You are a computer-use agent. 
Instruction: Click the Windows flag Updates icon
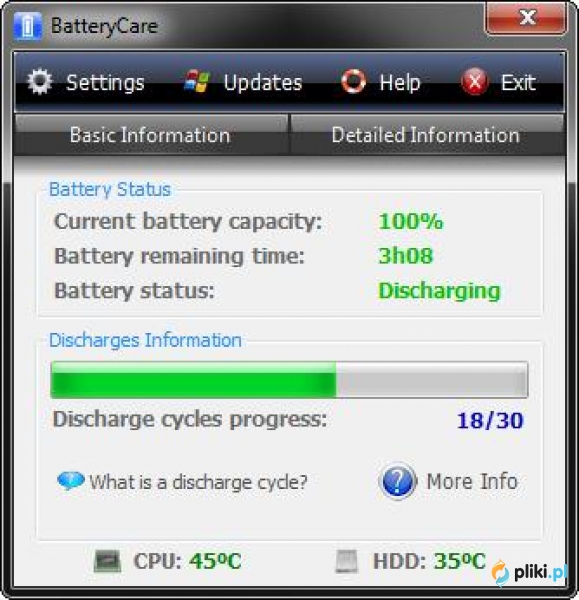[x=197, y=81]
